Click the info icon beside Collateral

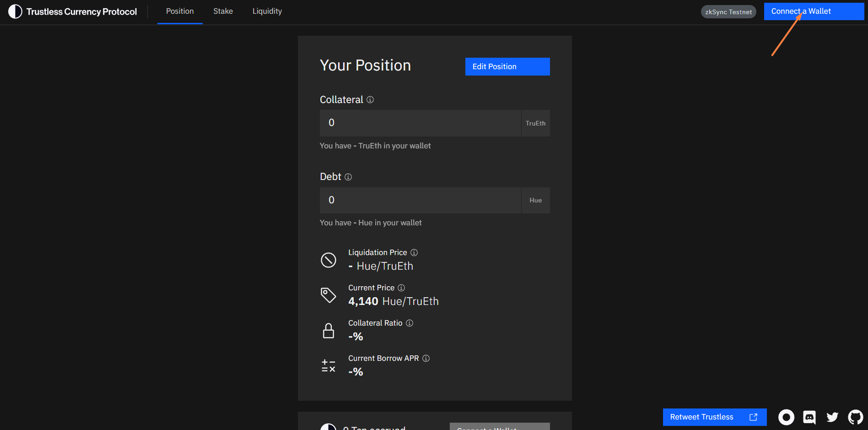pyautogui.click(x=370, y=99)
